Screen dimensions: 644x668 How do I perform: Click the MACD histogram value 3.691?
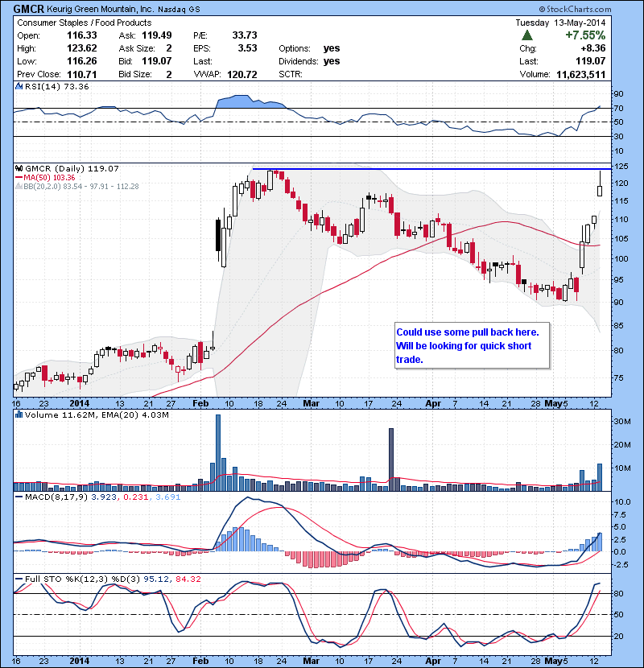point(168,497)
